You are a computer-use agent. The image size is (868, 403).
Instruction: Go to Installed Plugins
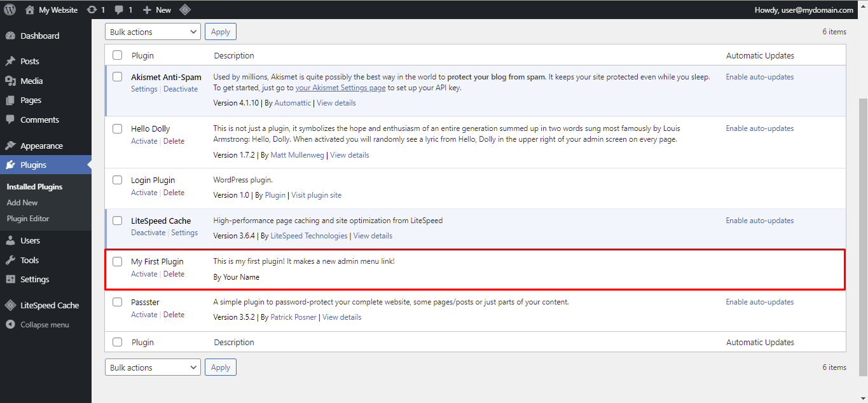36,186
